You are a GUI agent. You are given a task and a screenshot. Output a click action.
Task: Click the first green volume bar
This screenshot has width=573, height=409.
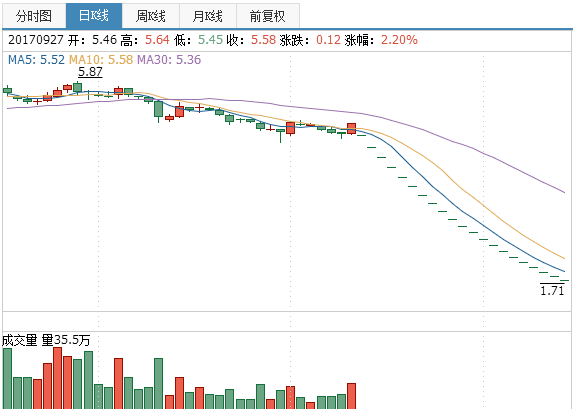pos(7,379)
